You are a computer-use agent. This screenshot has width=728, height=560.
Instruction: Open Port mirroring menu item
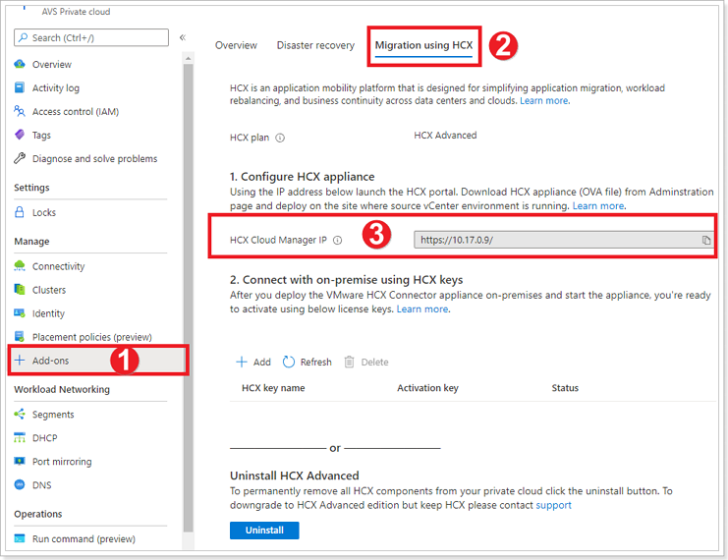(x=62, y=462)
